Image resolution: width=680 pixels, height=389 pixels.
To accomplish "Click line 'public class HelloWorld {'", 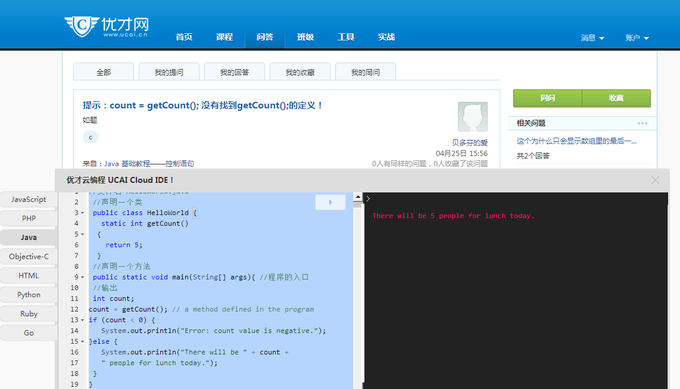I will 144,213.
